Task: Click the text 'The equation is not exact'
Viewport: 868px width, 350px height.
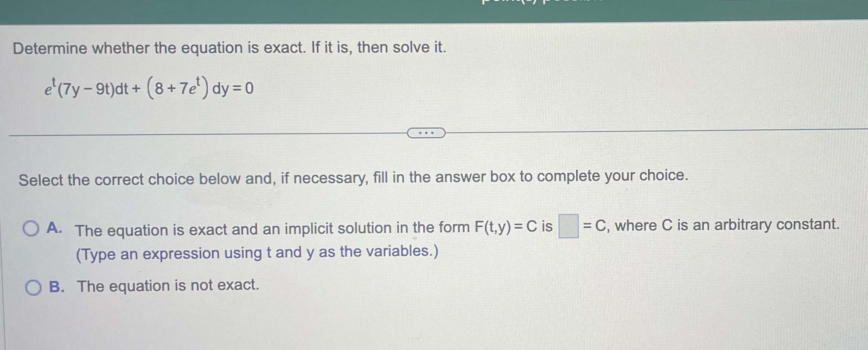Action: click(167, 286)
